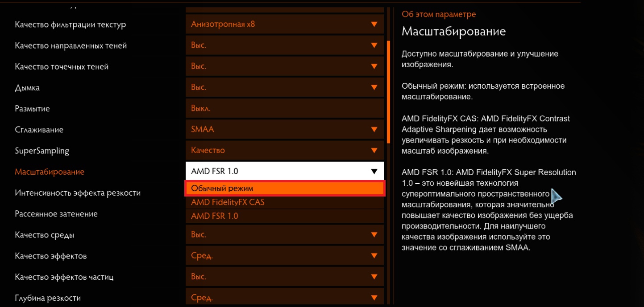Screen dimensions: 644x307
Task: Click the Качество эффектов label
Action: click(51, 256)
